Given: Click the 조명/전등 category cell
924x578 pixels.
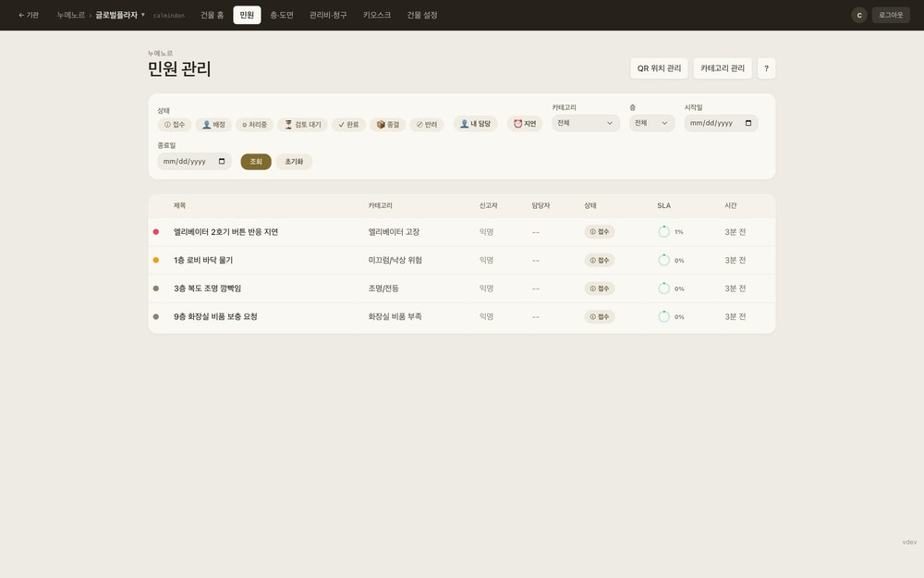Looking at the screenshot, I should (x=383, y=289).
